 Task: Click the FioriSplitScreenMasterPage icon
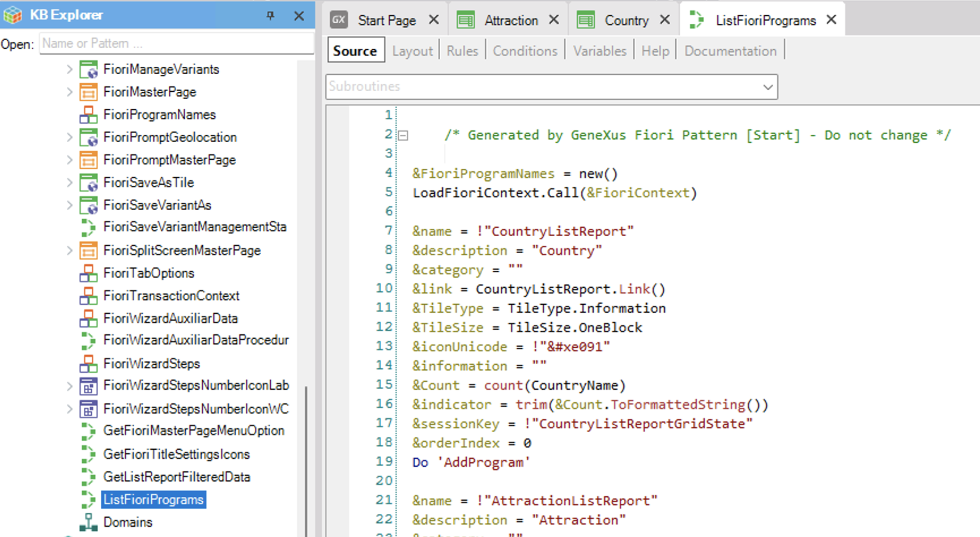point(88,250)
